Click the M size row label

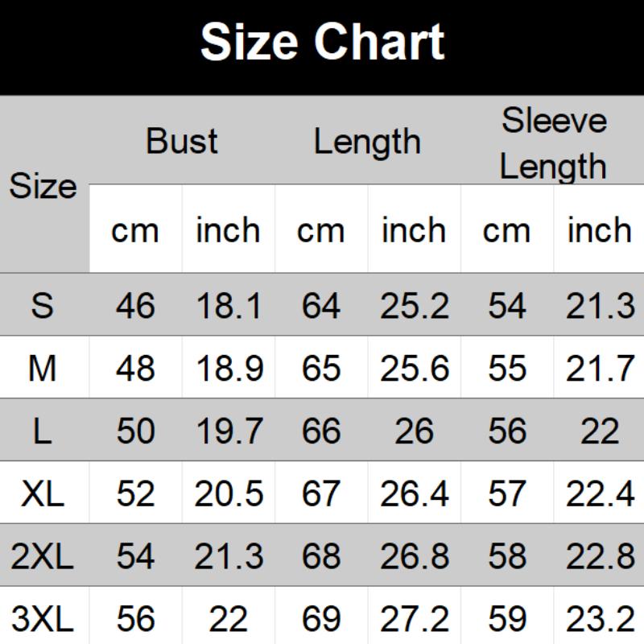43,369
